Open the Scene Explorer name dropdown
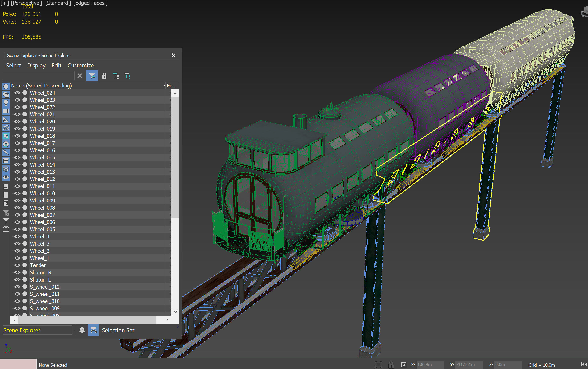The image size is (588, 369). coord(73,330)
